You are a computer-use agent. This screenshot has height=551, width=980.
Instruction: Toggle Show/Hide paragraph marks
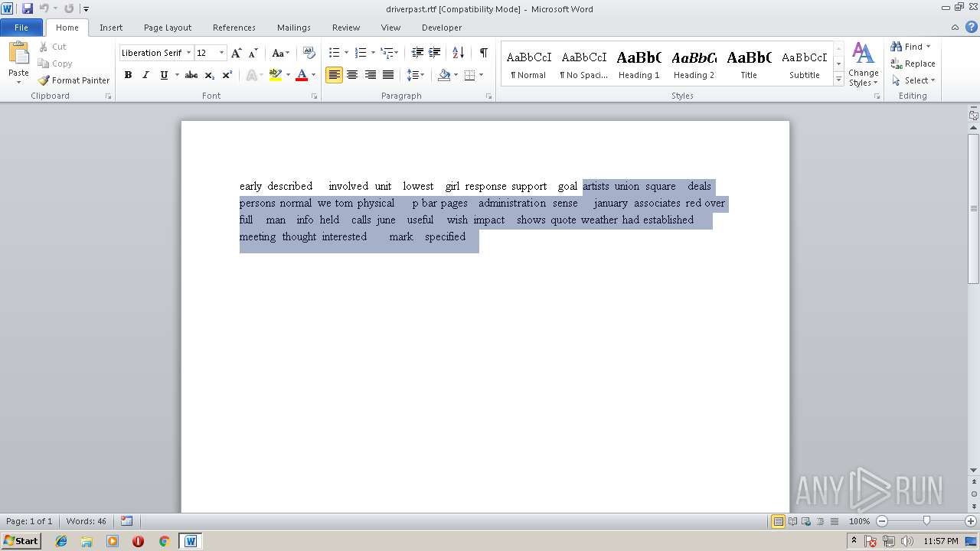tap(484, 53)
